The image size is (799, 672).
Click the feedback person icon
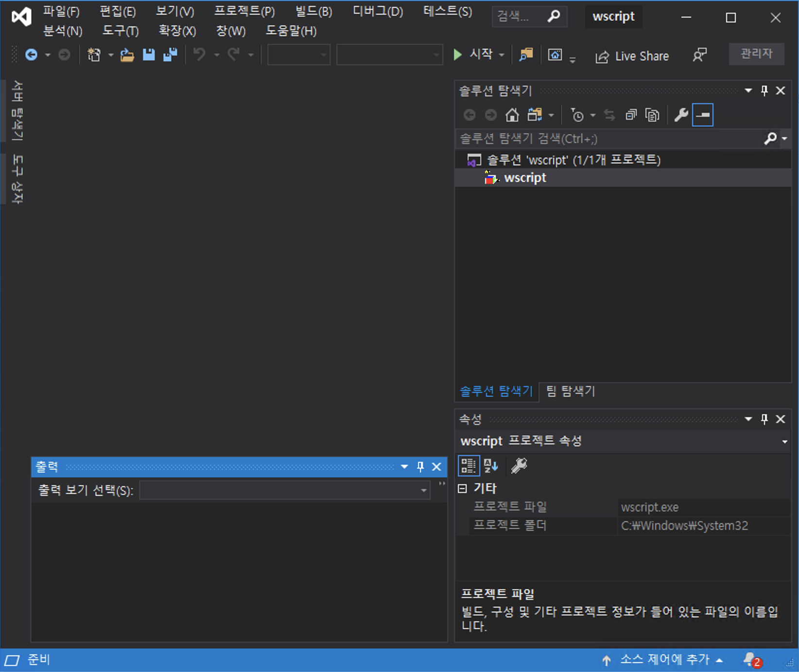699,55
